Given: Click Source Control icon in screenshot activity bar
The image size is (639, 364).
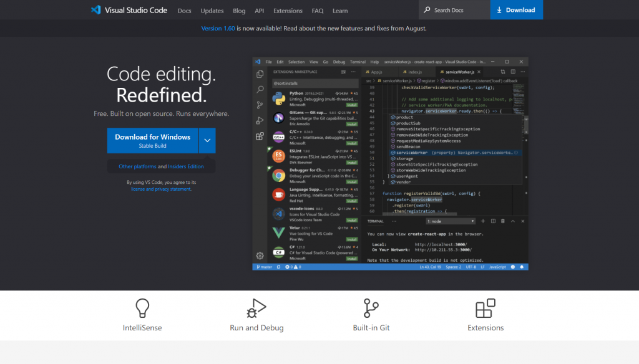Looking at the screenshot, I should (260, 105).
